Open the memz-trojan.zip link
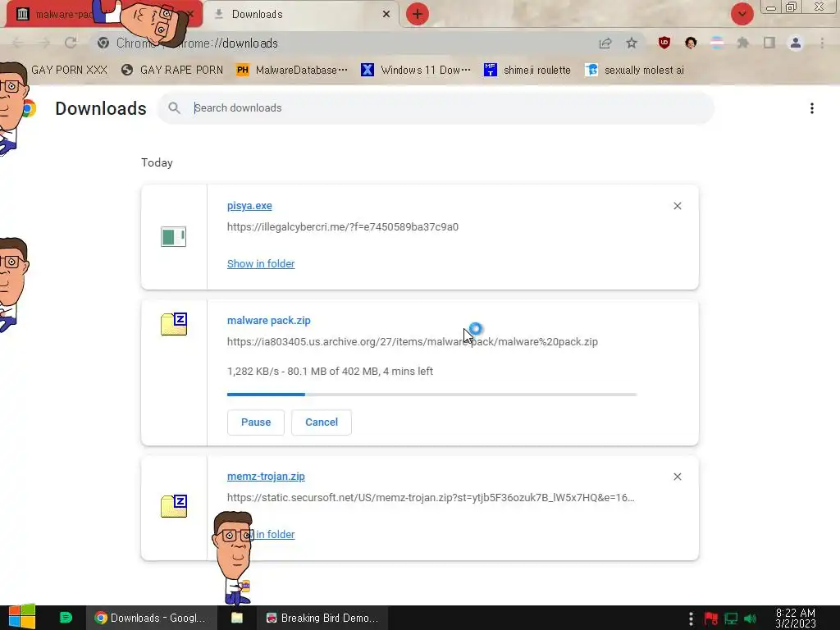This screenshot has height=630, width=840. coord(266,477)
